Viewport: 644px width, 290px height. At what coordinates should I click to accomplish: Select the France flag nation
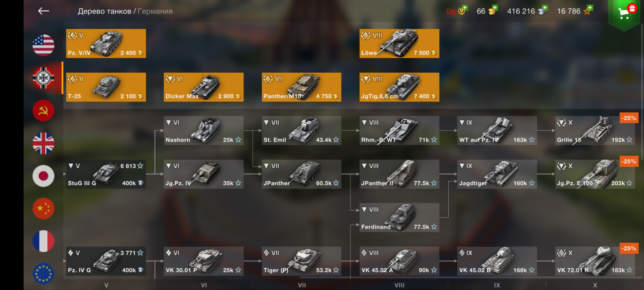(x=43, y=241)
